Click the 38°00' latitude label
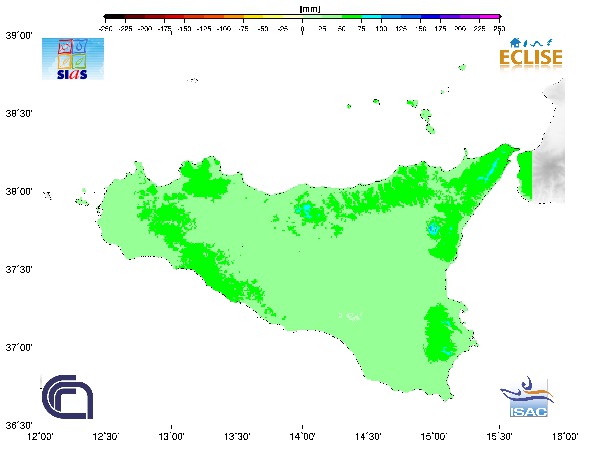Image resolution: width=600 pixels, height=450 pixels. tap(19, 191)
